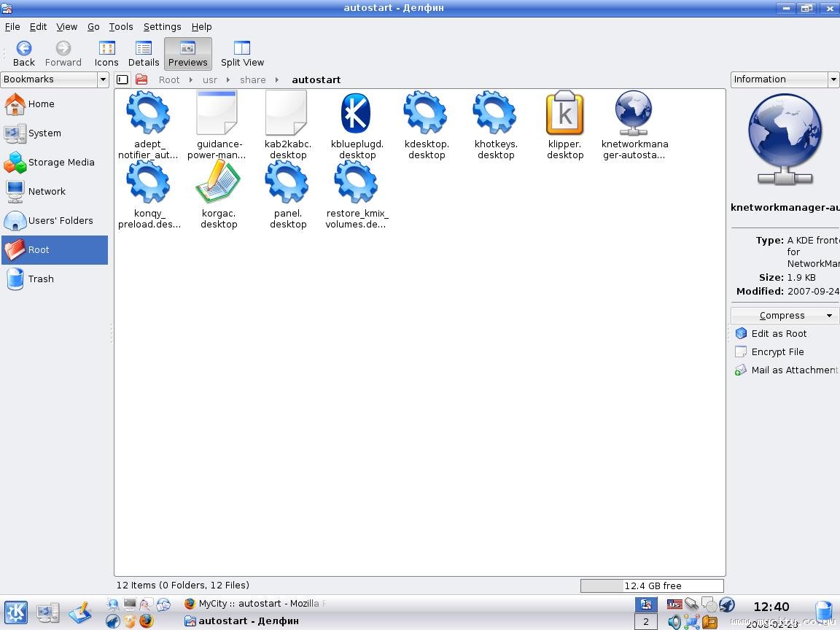Select the khotkeys.desktop file
Screen dimensions: 840x630
point(495,126)
